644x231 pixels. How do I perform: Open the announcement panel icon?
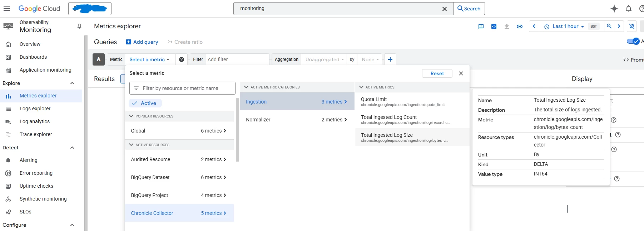pos(481,26)
